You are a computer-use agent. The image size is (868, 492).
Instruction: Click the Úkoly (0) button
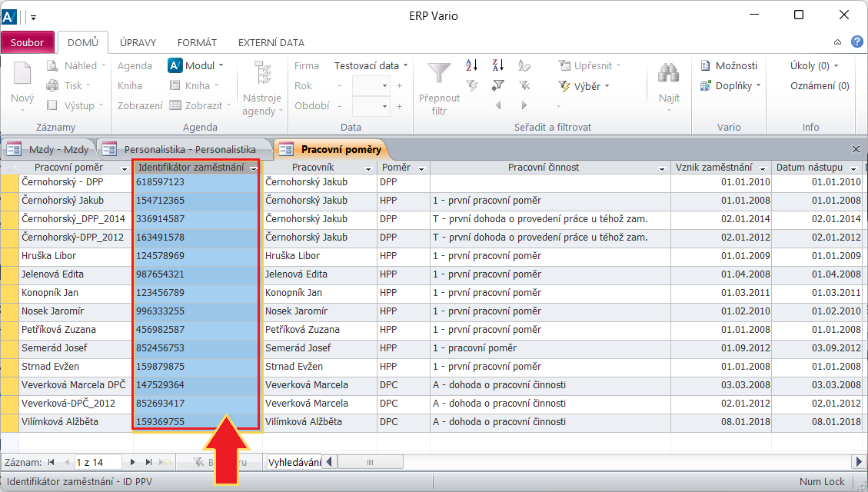814,65
